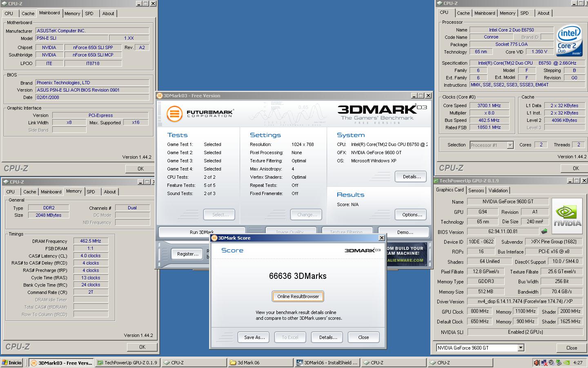Image resolution: width=588 pixels, height=368 pixels.
Task: Click the 66636 3DMarks score text
Action: pos(298,276)
